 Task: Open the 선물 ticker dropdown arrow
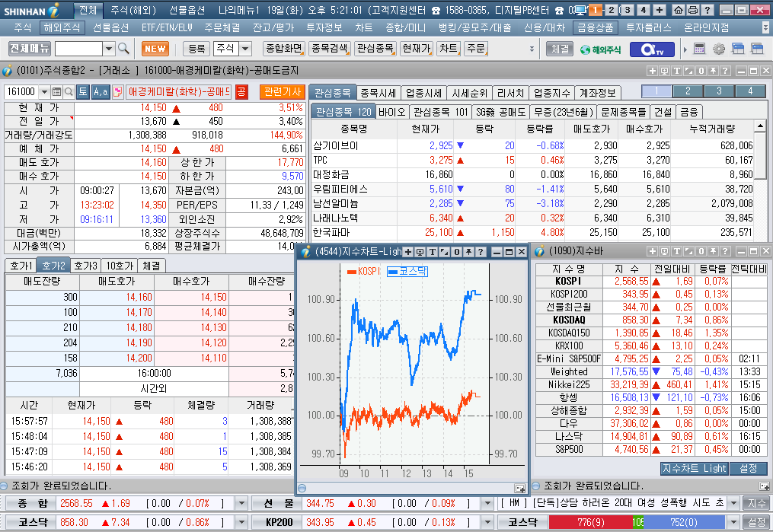[x=487, y=503]
